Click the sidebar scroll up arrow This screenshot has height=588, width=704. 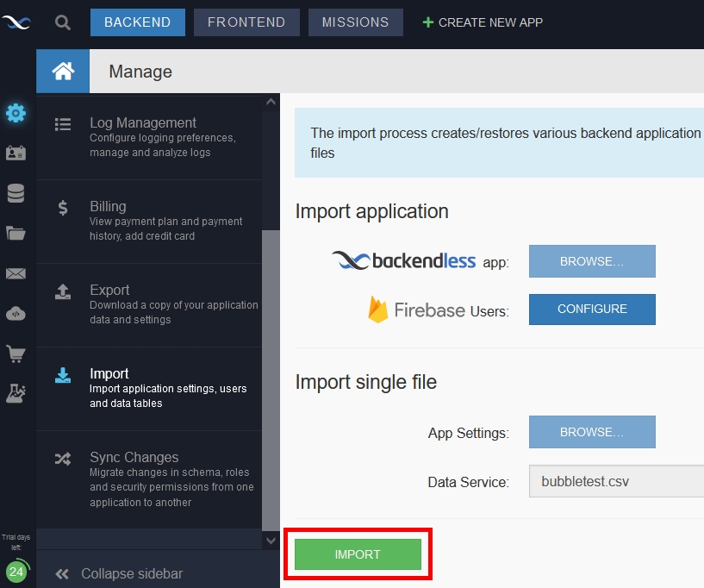click(x=271, y=102)
